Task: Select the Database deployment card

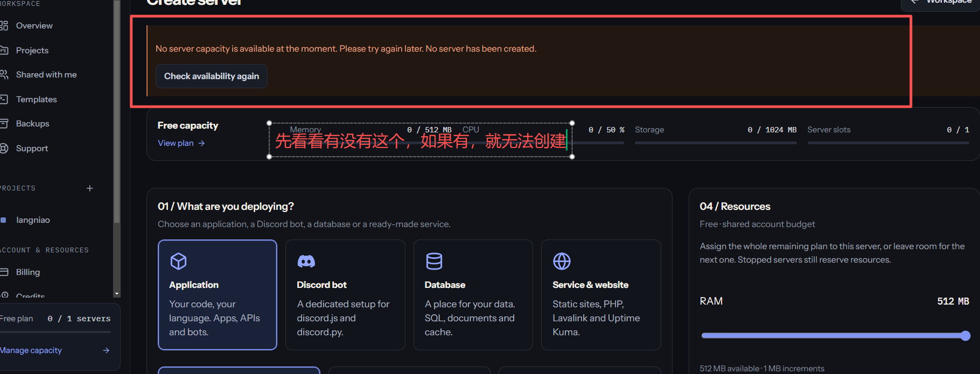Action: pyautogui.click(x=473, y=295)
